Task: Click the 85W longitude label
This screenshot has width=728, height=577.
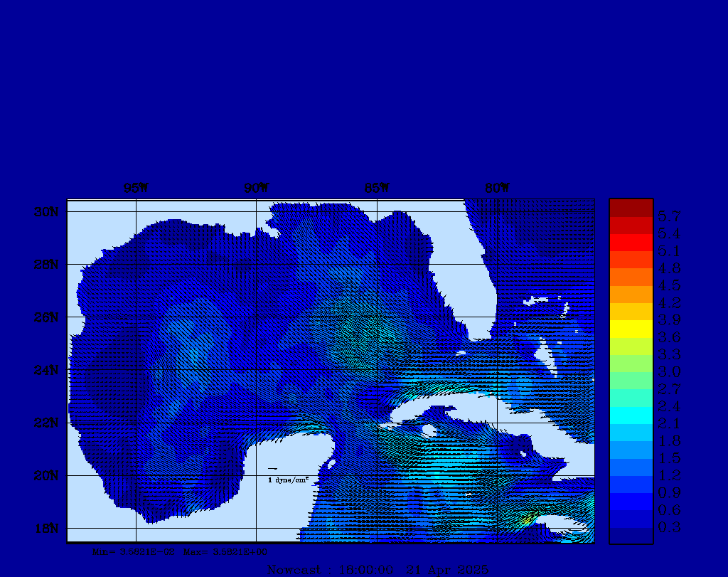Action: 377,189
